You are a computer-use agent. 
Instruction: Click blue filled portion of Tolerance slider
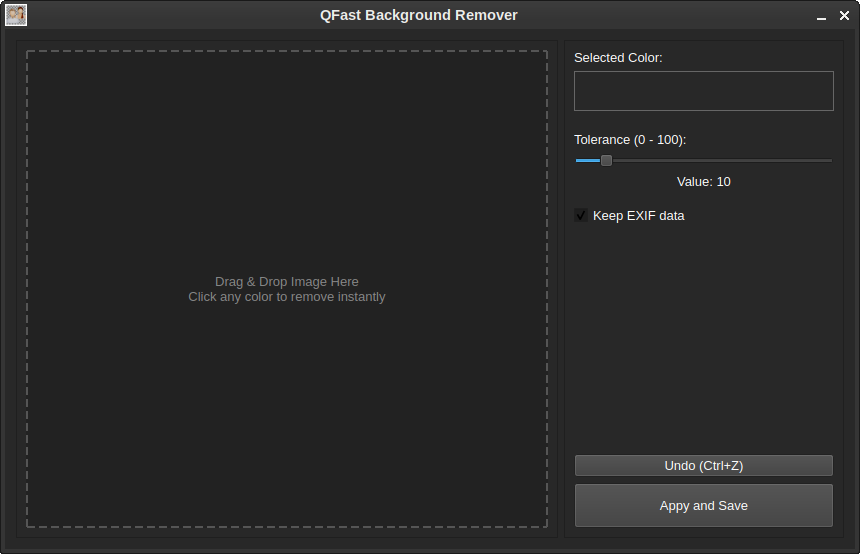pyautogui.click(x=586, y=160)
